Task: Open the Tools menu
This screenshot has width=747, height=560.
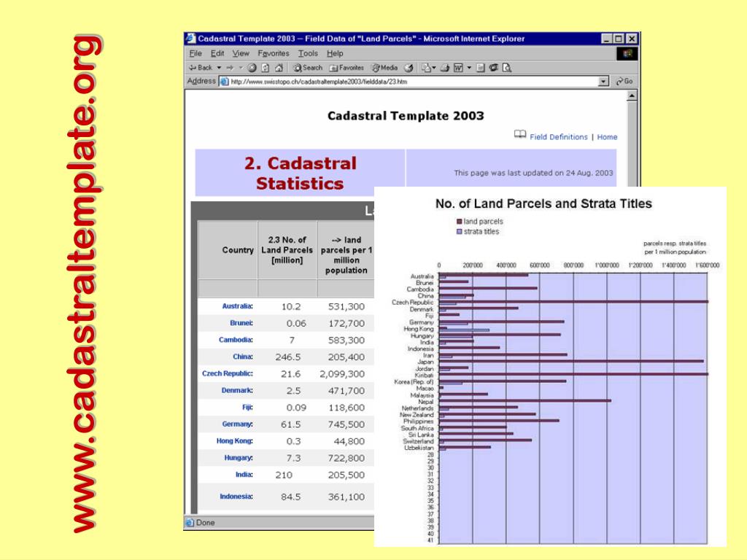Action: coord(308,53)
